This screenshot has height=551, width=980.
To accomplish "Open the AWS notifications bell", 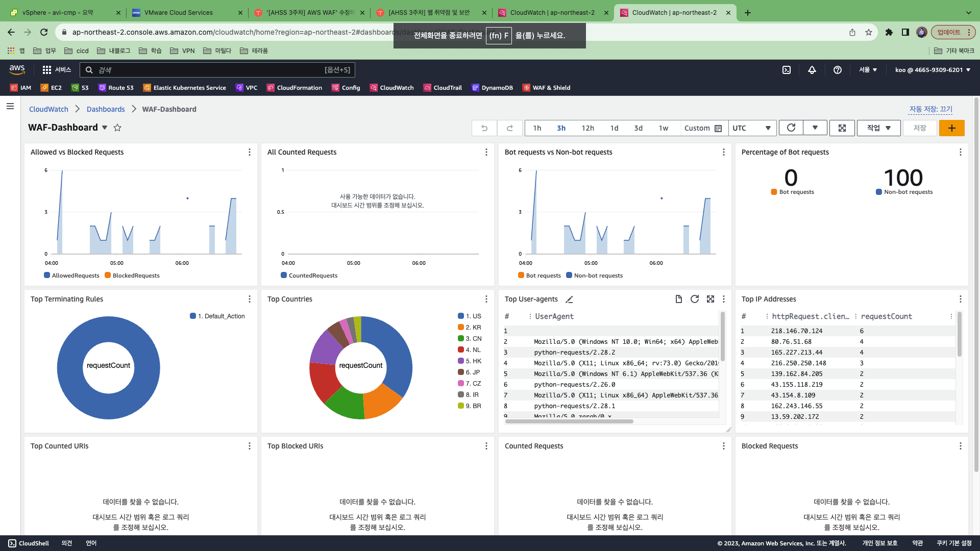I will pyautogui.click(x=812, y=70).
